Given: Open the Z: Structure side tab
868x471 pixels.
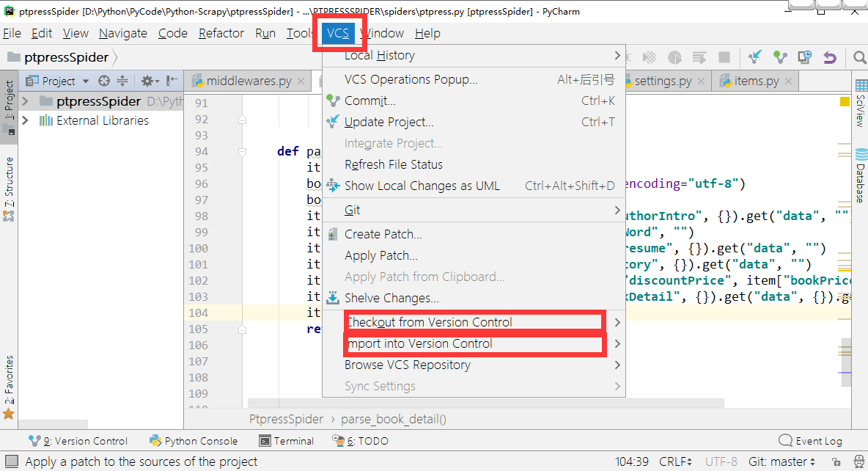Looking at the screenshot, I should pyautogui.click(x=9, y=189).
